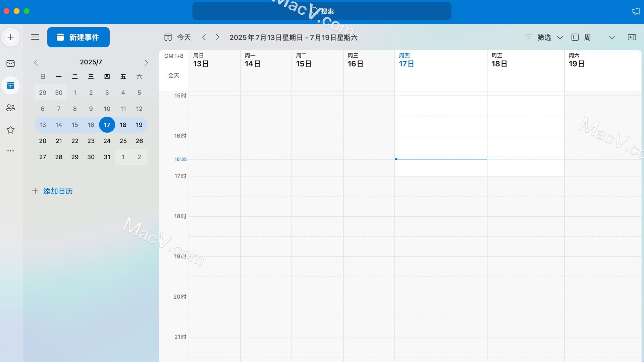The height and width of the screenshot is (362, 644).
Task: Open the 筛选 filter dropdown chevron
Action: [x=560, y=38]
